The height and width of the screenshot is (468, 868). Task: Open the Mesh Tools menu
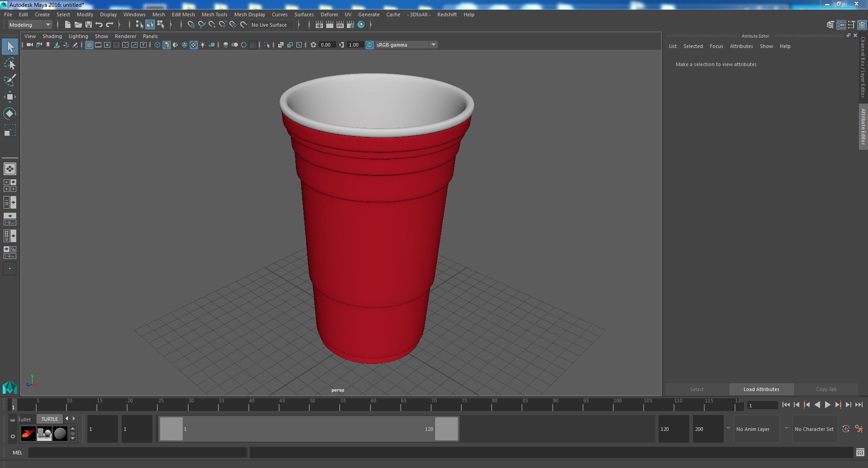(x=214, y=14)
